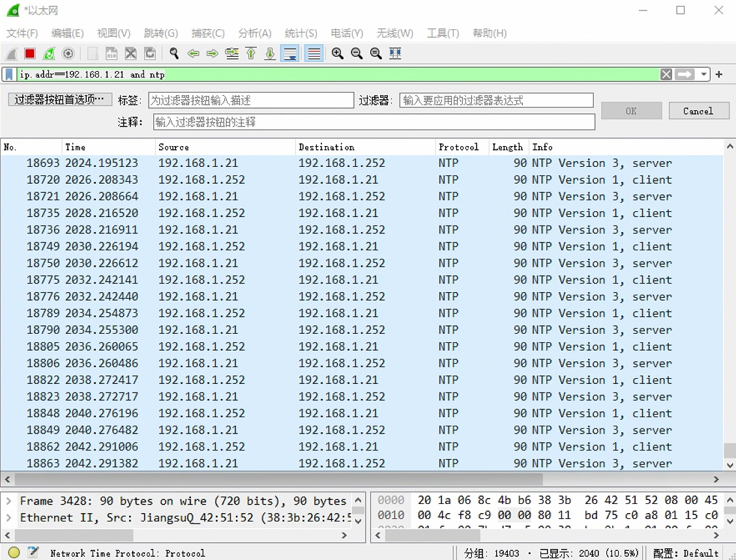This screenshot has height=560, width=736.
Task: Click the expert information indicator circle
Action: pyautogui.click(x=14, y=553)
